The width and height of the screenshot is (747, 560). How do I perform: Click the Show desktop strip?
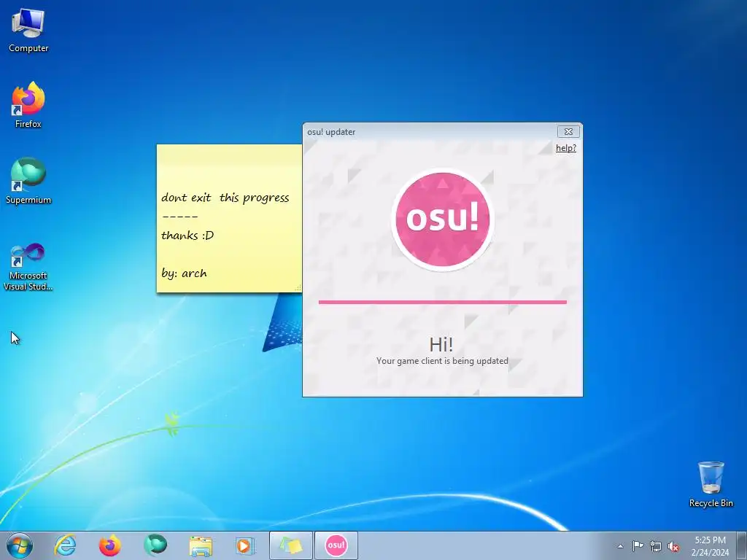point(741,545)
